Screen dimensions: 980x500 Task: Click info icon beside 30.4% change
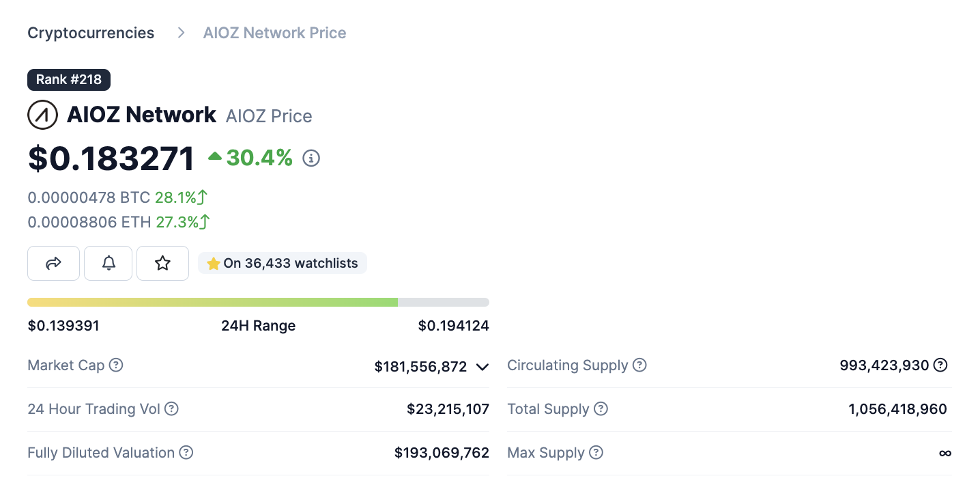(x=311, y=158)
